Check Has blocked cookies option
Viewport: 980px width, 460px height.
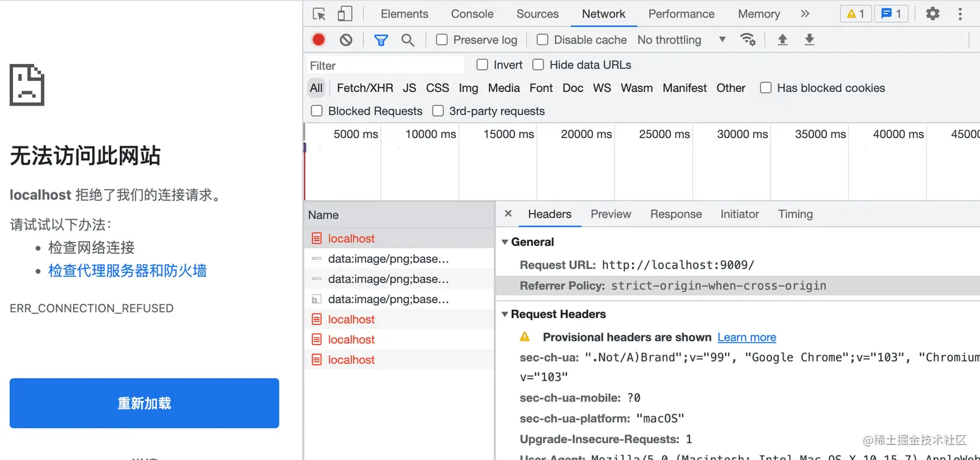pyautogui.click(x=765, y=87)
